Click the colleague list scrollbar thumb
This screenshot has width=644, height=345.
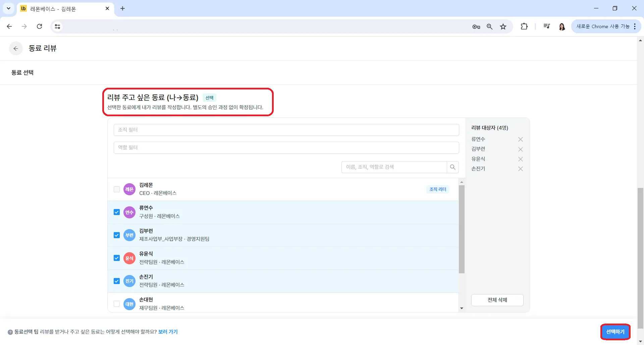pos(462,229)
